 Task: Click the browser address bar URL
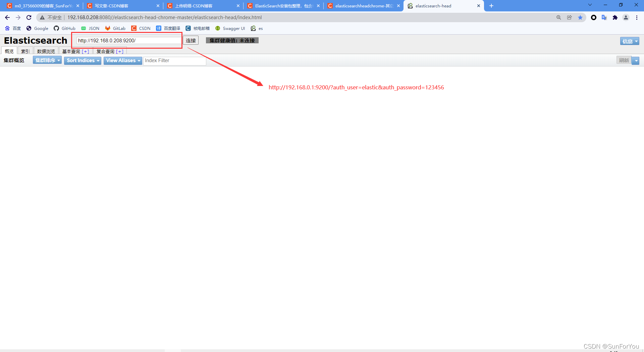pos(164,17)
